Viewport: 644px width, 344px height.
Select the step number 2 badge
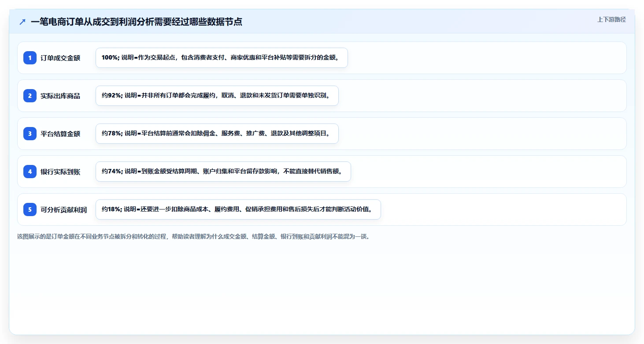30,96
